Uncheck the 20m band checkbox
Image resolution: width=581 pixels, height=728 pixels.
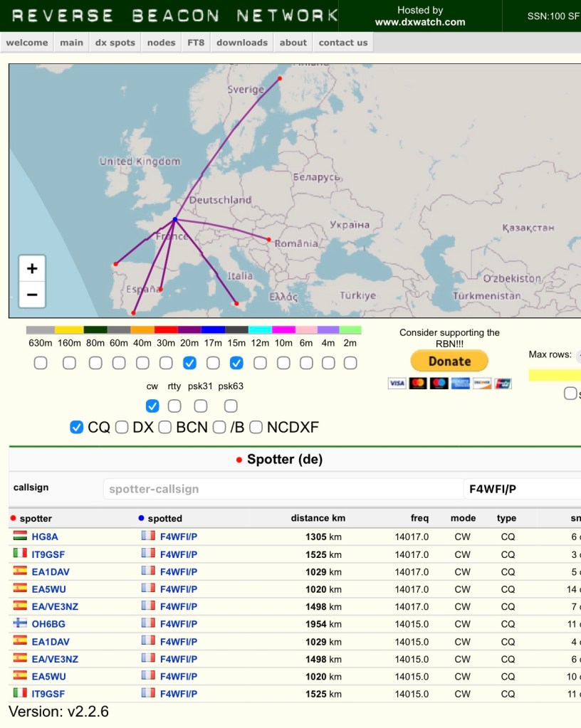[x=189, y=363]
